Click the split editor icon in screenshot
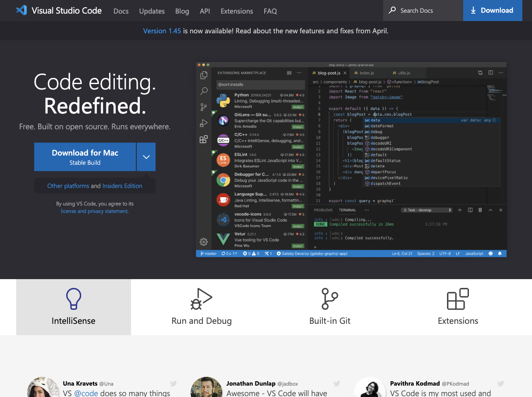 click(491, 73)
